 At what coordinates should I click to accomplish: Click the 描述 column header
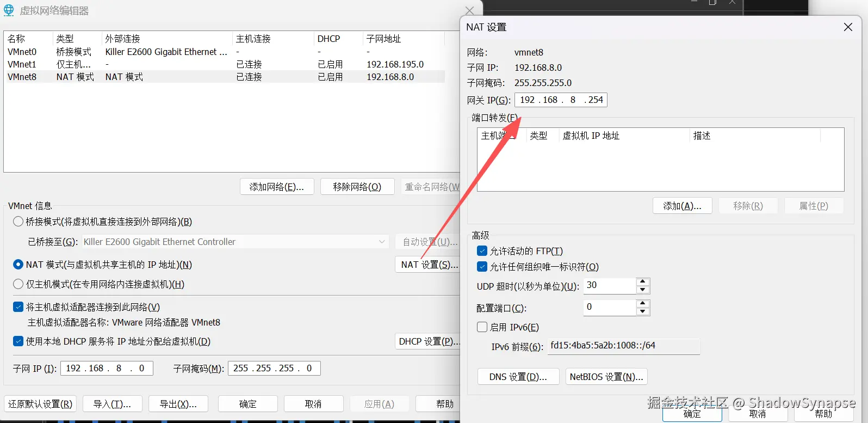tap(755, 136)
